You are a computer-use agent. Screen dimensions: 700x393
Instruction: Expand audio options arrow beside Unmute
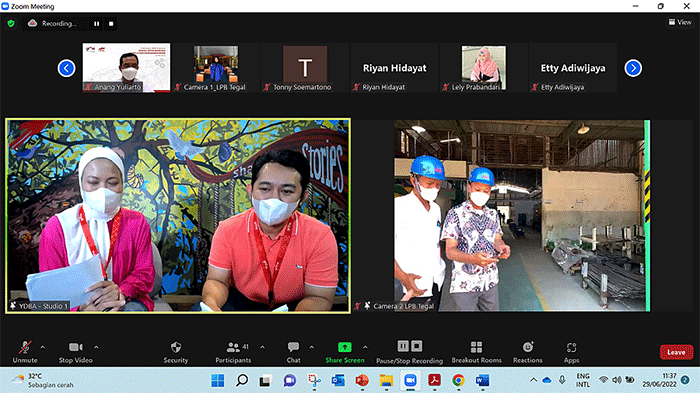click(x=42, y=347)
